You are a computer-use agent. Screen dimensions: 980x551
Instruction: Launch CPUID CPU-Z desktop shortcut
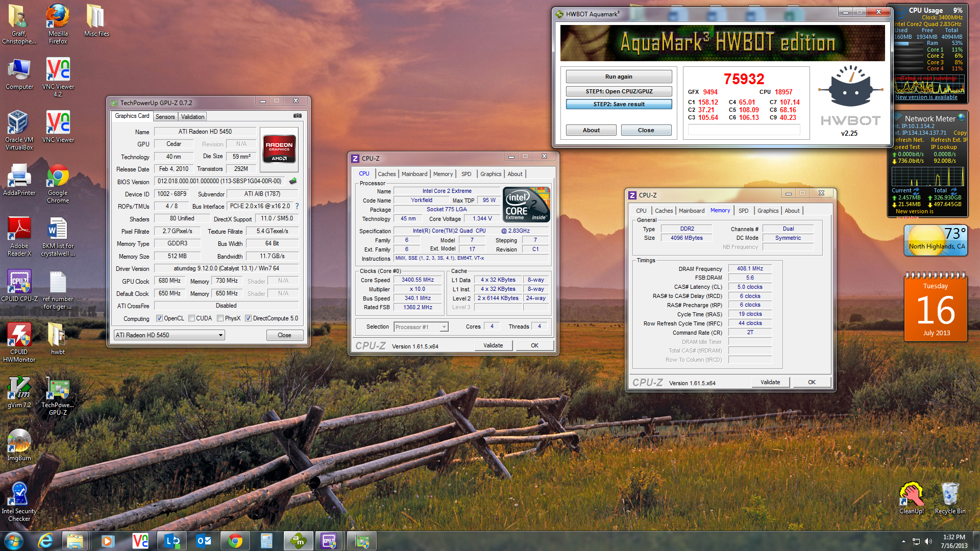tap(19, 286)
